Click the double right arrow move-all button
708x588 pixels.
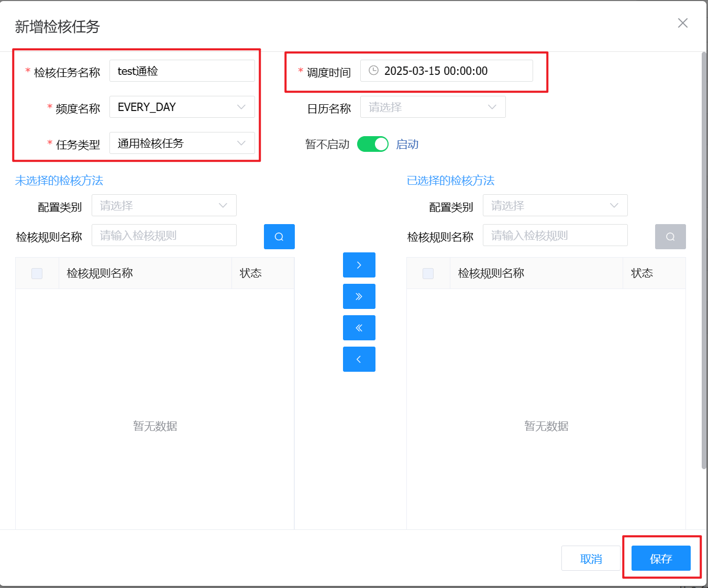[x=359, y=296]
